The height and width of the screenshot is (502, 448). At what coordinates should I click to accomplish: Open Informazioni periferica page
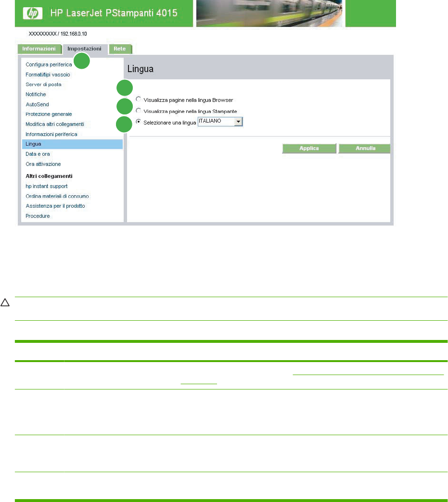pyautogui.click(x=51, y=134)
